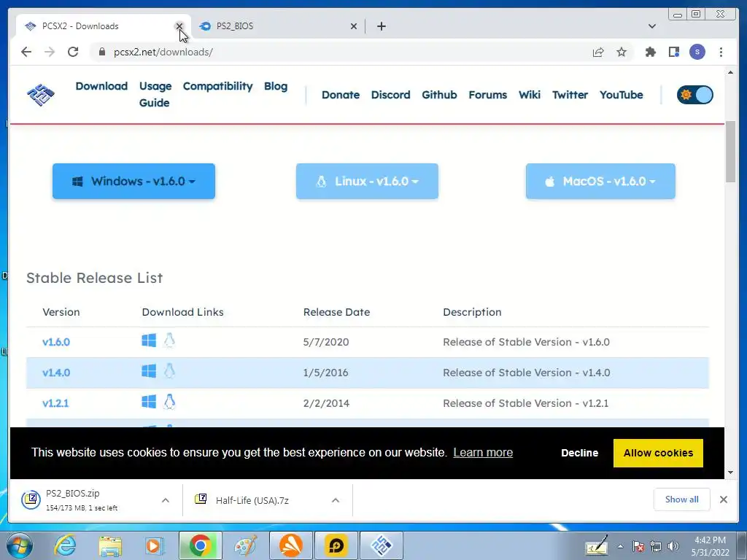The image size is (747, 560).
Task: Share this page icon in address bar
Action: pos(598,52)
